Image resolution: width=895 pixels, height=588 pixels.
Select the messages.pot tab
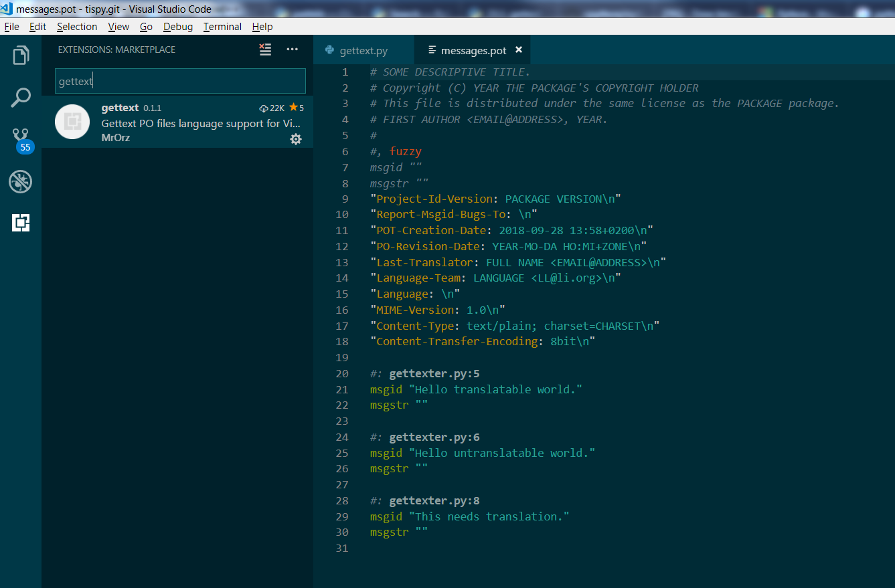pyautogui.click(x=473, y=50)
